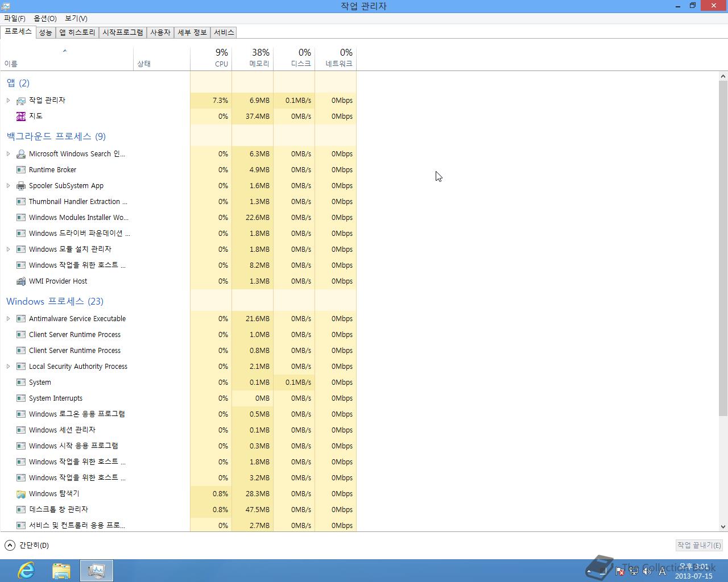The image size is (728, 582).
Task: Expand the Microsoft Windows Search entry
Action: click(8, 153)
